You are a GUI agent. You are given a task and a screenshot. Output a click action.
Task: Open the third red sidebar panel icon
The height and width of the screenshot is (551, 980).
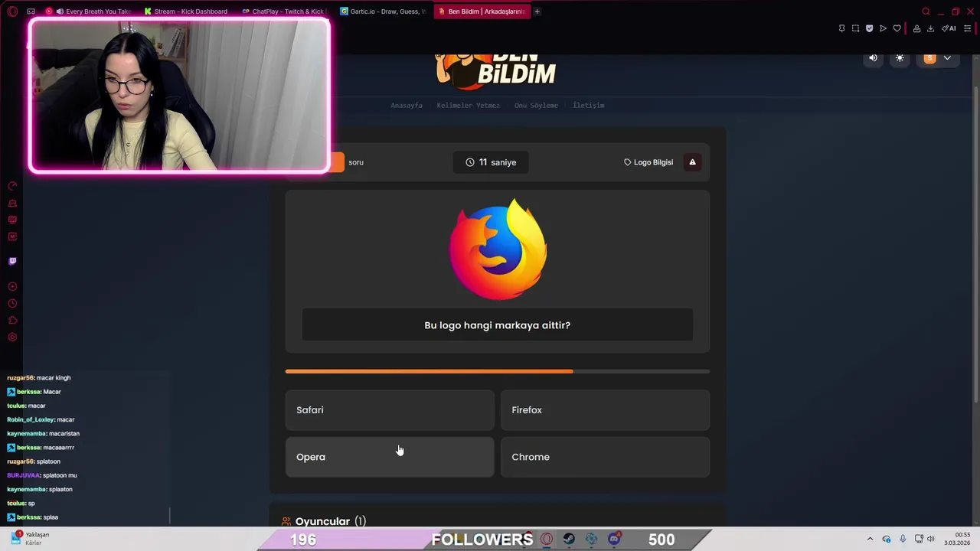[x=12, y=220]
